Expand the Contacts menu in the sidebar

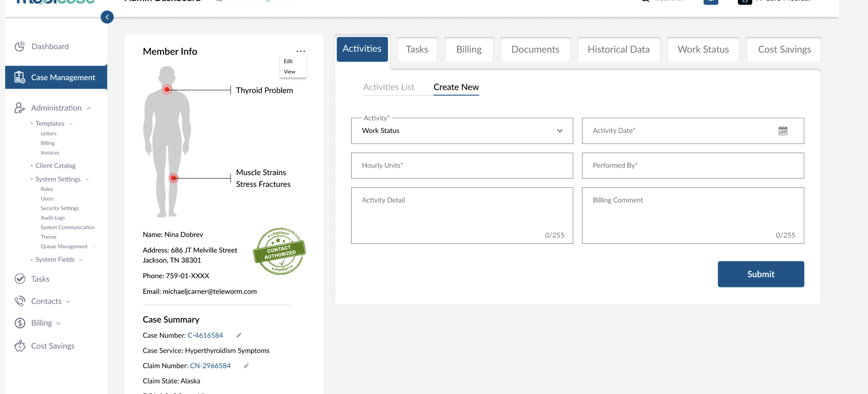(68, 301)
